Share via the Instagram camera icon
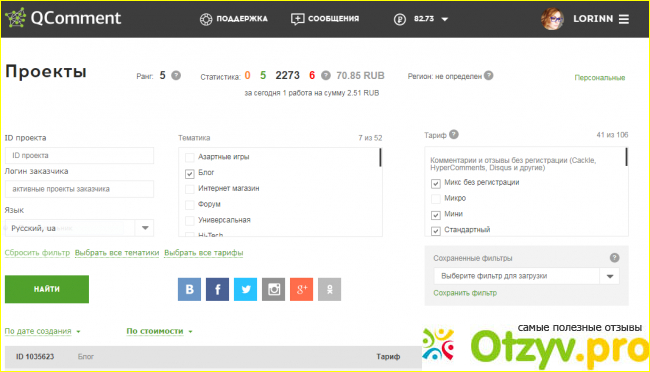The width and height of the screenshot is (650, 372). click(274, 289)
